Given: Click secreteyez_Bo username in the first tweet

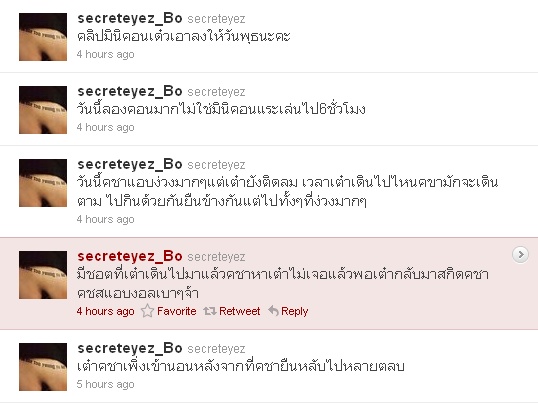Looking at the screenshot, I should click(130, 19).
